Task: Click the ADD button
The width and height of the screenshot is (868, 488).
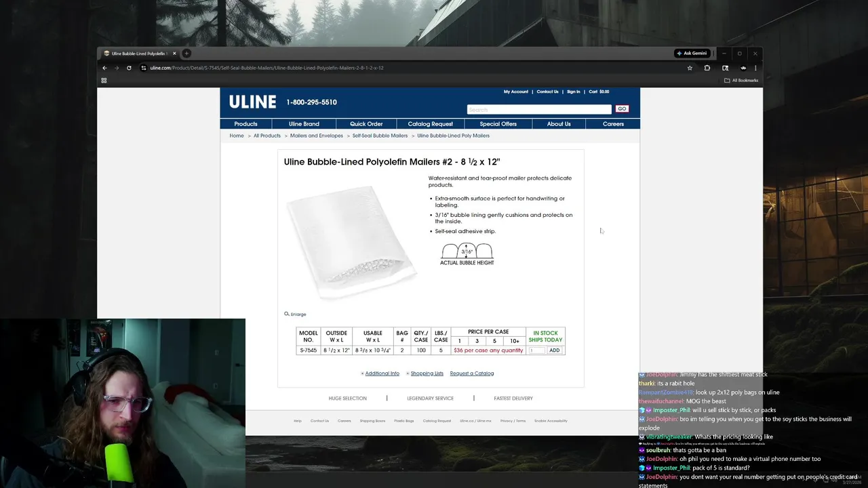Action: click(x=555, y=350)
